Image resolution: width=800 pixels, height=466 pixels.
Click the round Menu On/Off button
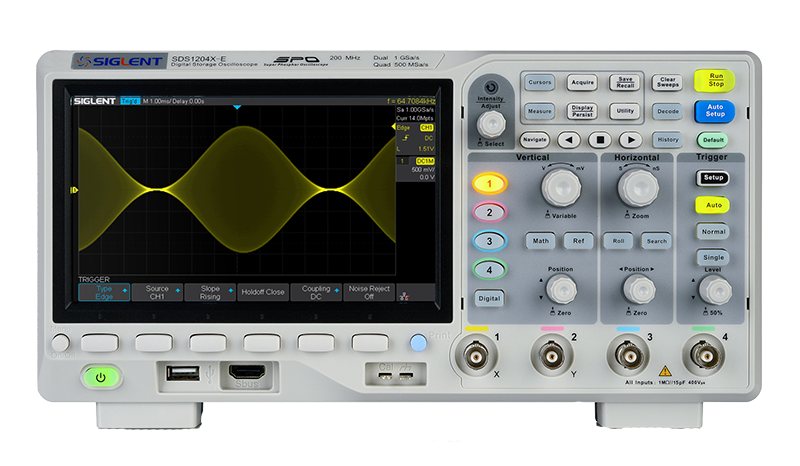click(x=60, y=342)
